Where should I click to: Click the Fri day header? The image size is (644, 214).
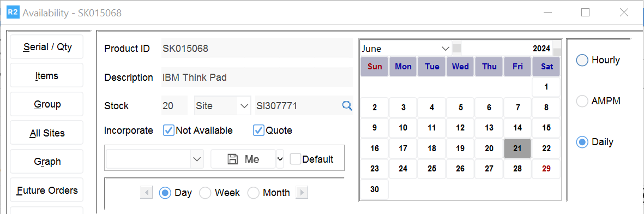tap(517, 67)
